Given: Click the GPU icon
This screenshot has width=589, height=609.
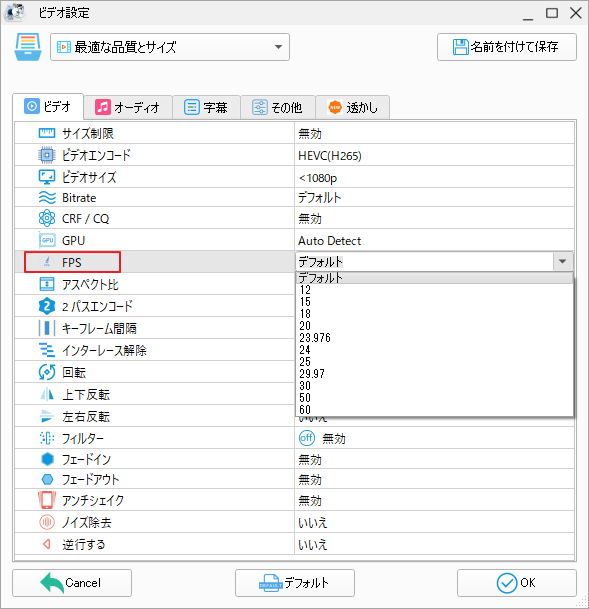Looking at the screenshot, I should click(x=47, y=240).
